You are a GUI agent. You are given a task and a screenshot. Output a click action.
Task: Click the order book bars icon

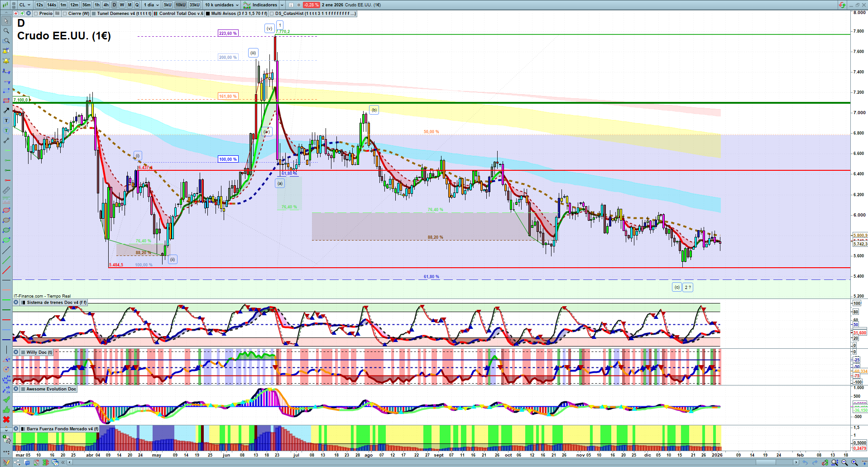(45, 462)
